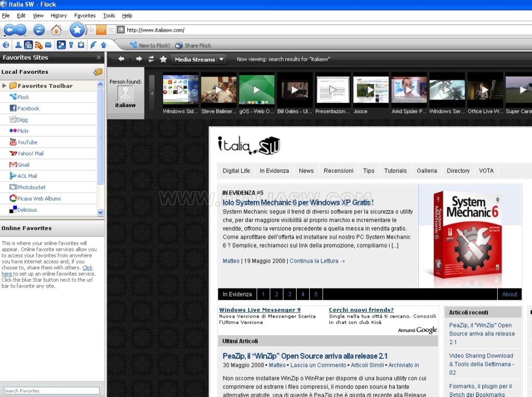Open the Edit menu

pos(21,16)
